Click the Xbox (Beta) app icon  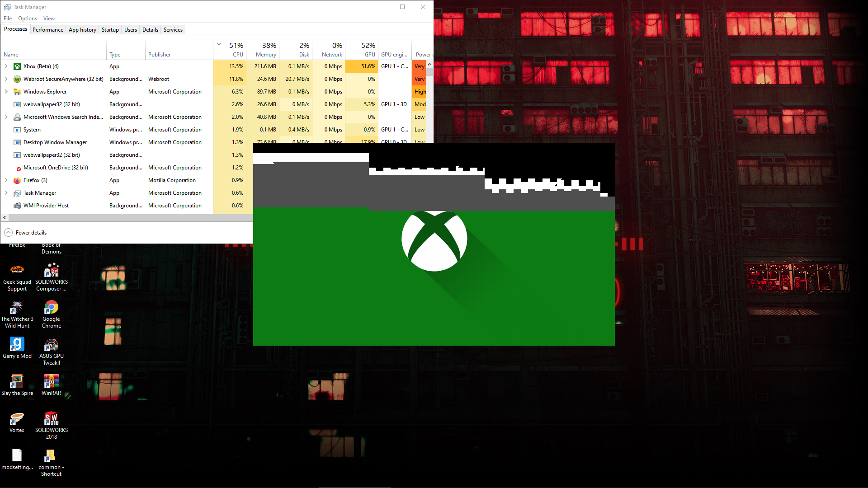click(17, 66)
